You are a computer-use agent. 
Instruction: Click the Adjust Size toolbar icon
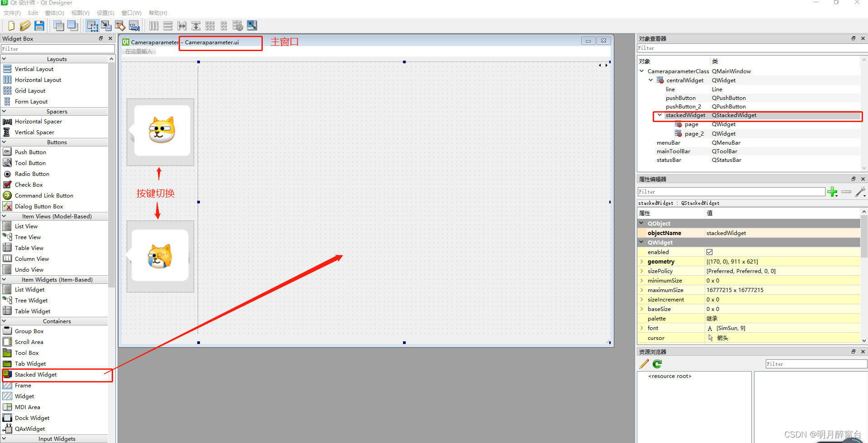coord(252,26)
